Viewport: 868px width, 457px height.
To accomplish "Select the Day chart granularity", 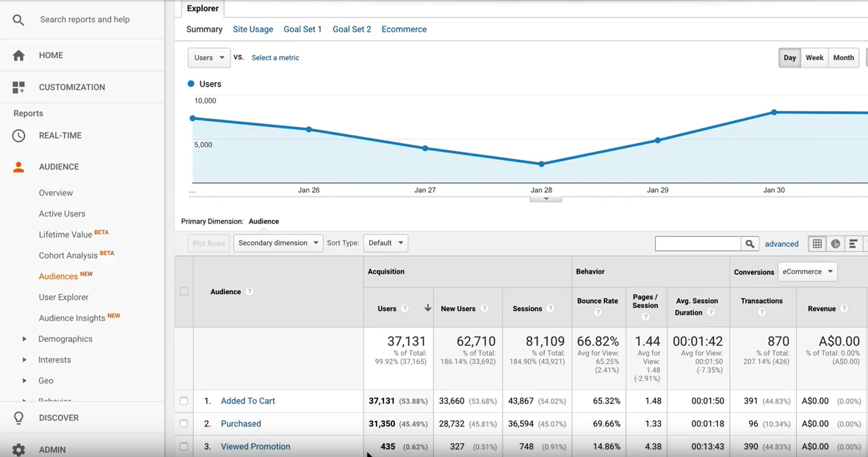I will point(789,57).
